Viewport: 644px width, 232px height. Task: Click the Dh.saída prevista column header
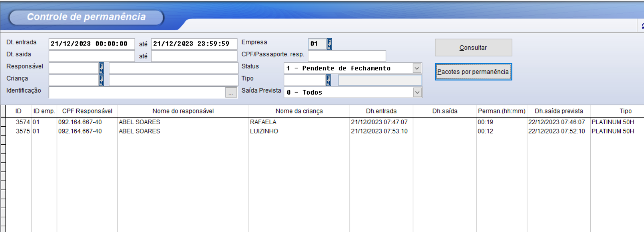coord(558,111)
